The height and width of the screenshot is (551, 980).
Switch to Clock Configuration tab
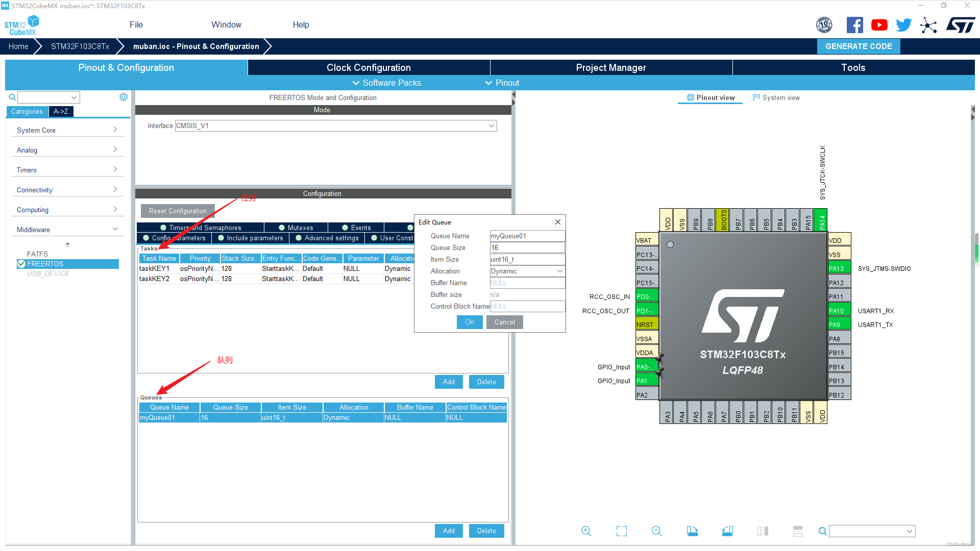pyautogui.click(x=369, y=67)
